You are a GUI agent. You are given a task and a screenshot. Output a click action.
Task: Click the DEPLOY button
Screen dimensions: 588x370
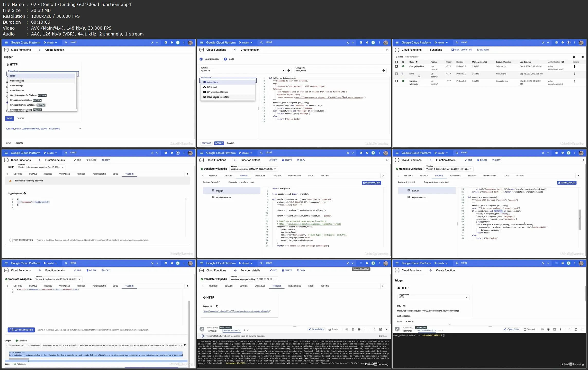point(219,143)
